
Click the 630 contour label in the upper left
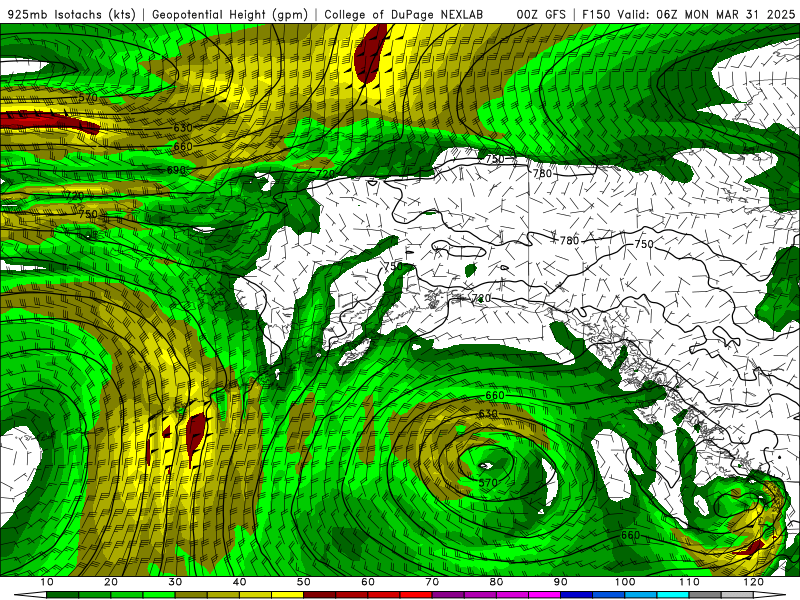[x=183, y=128]
